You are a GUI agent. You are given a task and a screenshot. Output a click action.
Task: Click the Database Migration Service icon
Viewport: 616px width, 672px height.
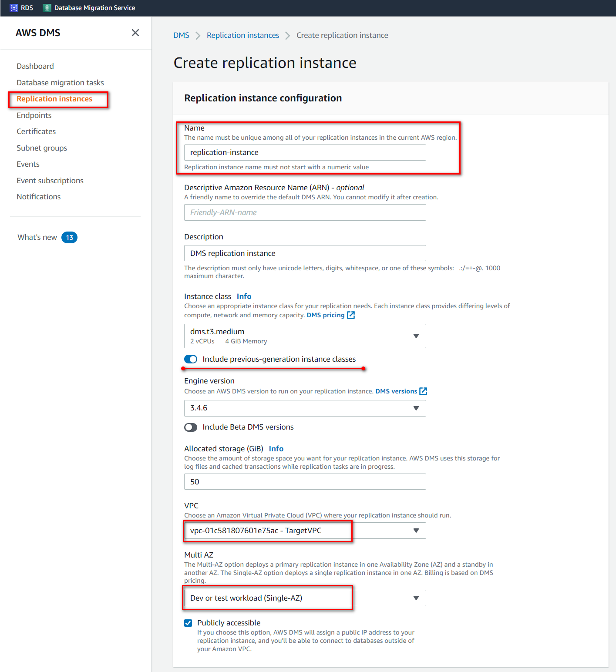[47, 8]
